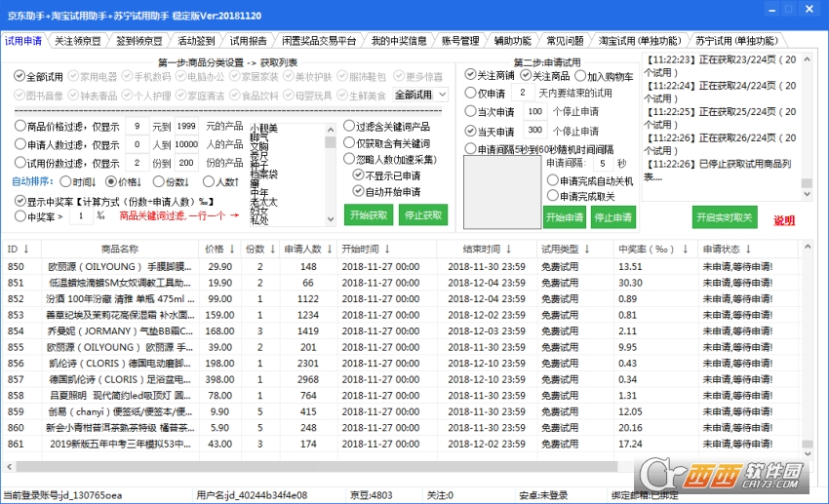Image resolution: width=829 pixels, height=504 pixels.
Task: Enable 申请完成自动关机 option
Action: click(x=590, y=180)
